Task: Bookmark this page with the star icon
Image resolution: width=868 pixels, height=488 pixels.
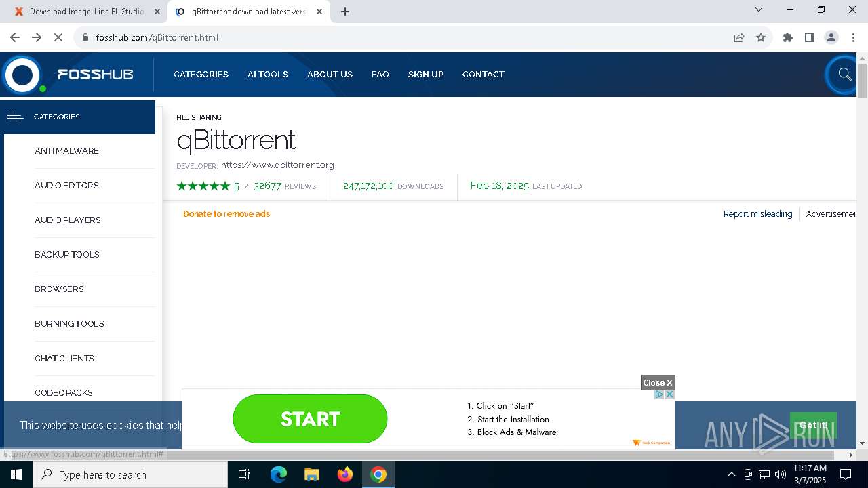Action: (x=761, y=37)
